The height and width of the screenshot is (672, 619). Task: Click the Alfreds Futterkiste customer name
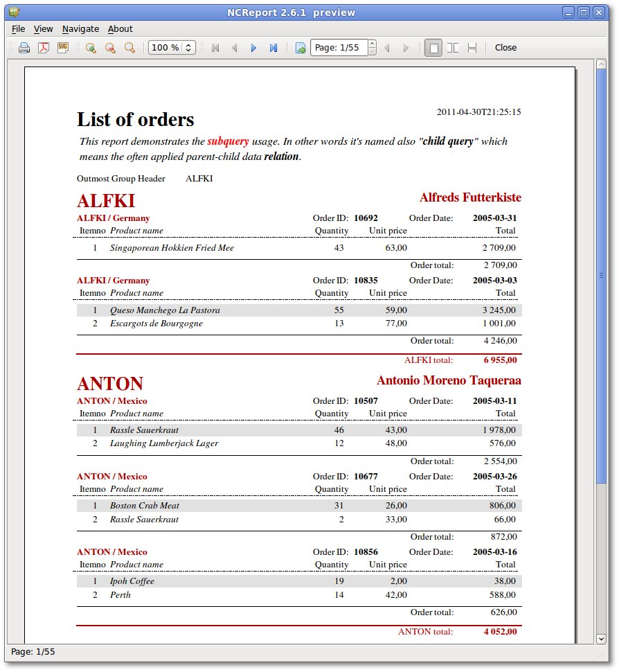tap(470, 197)
